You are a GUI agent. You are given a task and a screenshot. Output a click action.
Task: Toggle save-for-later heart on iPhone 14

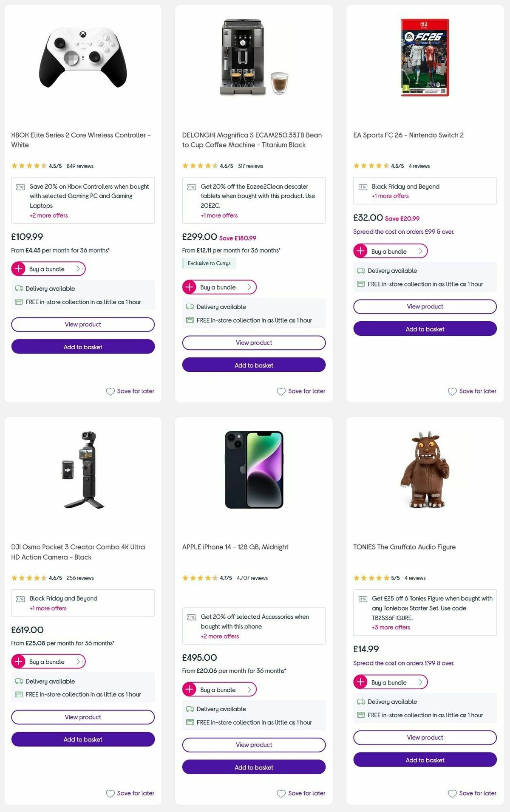[x=281, y=793]
